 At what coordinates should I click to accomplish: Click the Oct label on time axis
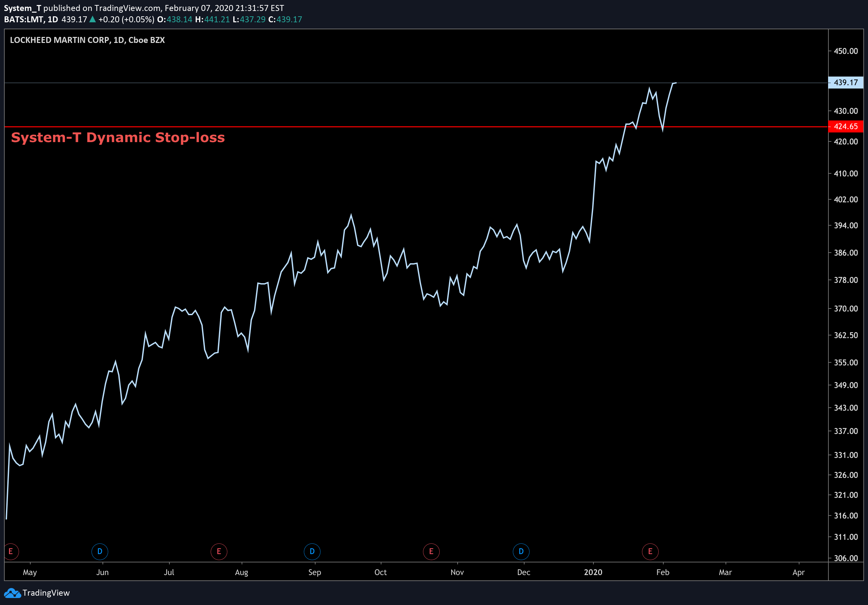tap(381, 572)
